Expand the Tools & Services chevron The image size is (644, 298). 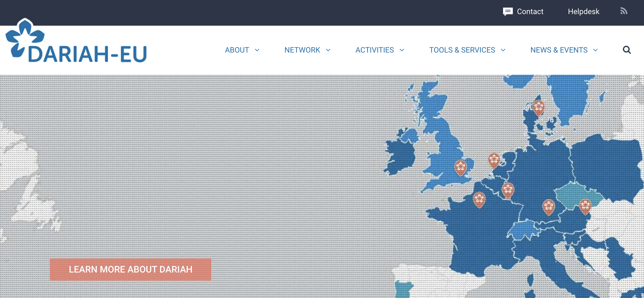(503, 50)
